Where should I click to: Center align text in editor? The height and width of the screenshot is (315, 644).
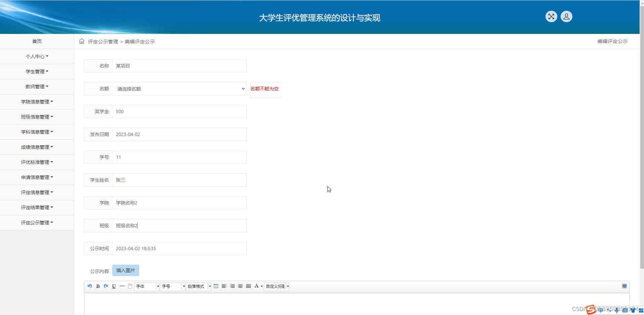[x=240, y=286]
